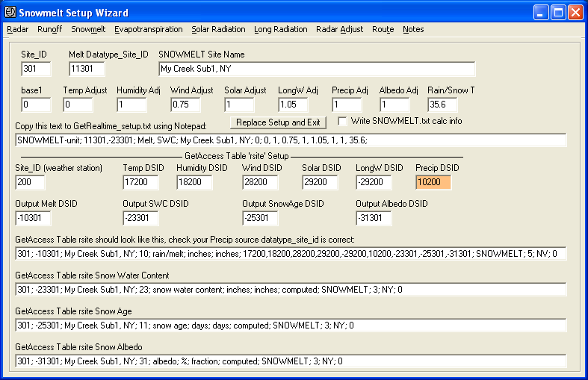This screenshot has height=380, width=588.
Task: Open the Notes menu
Action: [413, 29]
